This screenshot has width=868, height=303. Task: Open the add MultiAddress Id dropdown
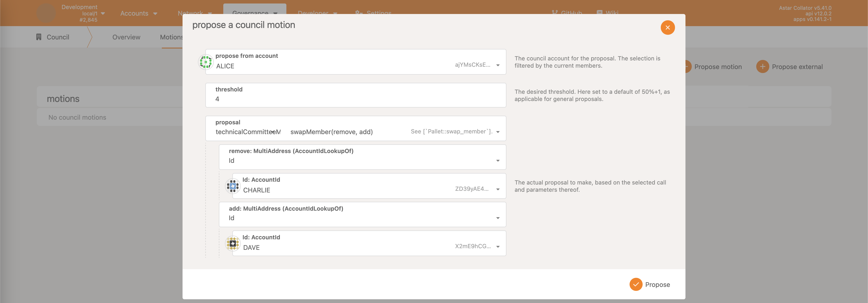tap(498, 218)
